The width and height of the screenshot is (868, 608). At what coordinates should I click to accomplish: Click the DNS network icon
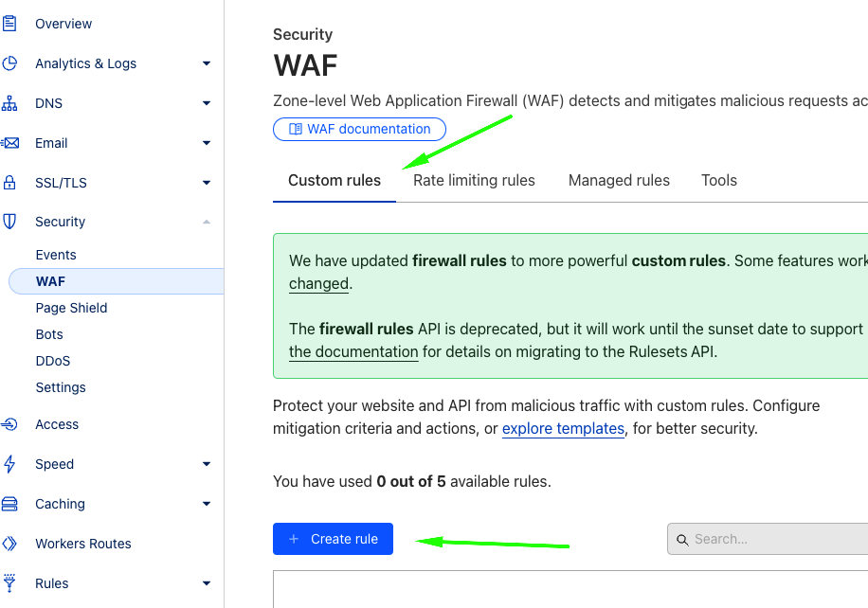pos(9,103)
